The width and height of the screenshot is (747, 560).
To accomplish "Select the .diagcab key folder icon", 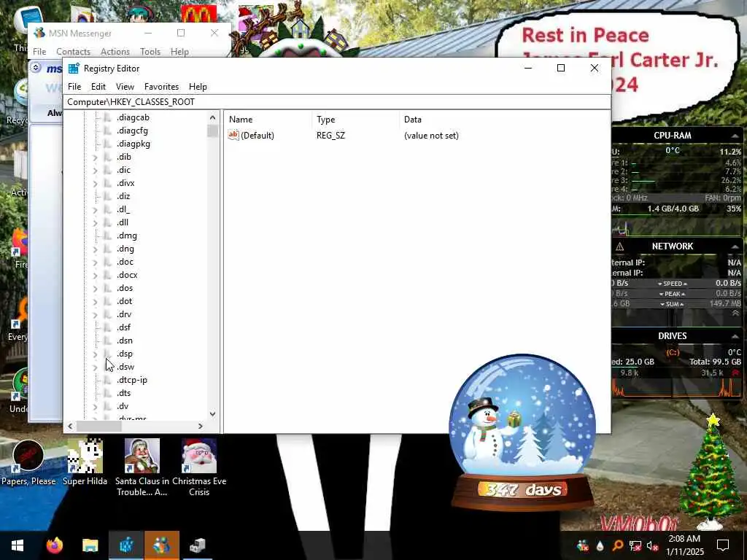I will point(108,117).
